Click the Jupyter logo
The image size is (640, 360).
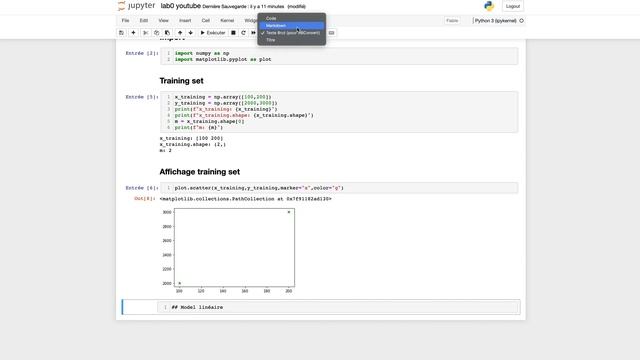[x=137, y=6]
